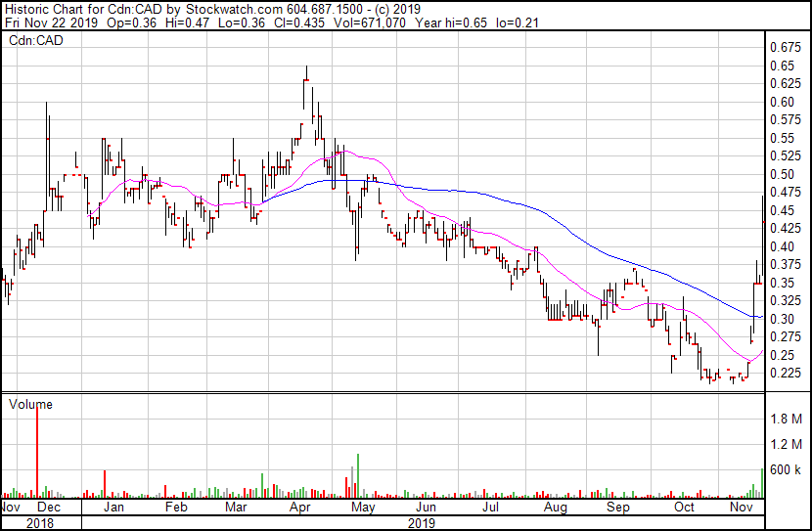This screenshot has width=812, height=531.
Task: Click the 'Oct' month label
Action: click(x=684, y=508)
